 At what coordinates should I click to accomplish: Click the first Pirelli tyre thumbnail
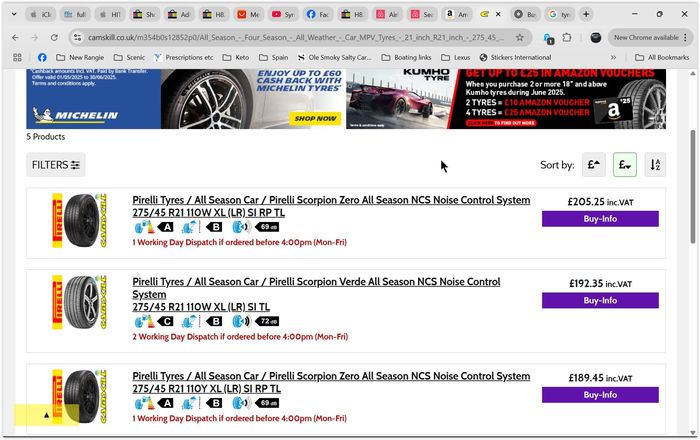[x=80, y=220]
